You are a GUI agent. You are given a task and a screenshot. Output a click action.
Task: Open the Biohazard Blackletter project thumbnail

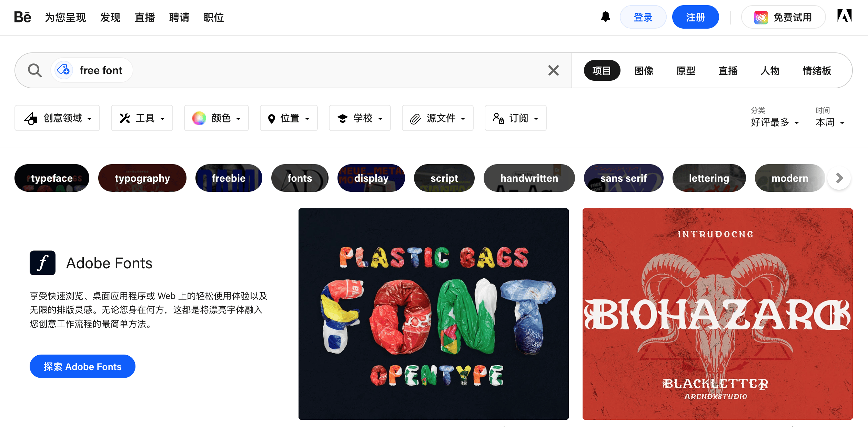tap(718, 314)
